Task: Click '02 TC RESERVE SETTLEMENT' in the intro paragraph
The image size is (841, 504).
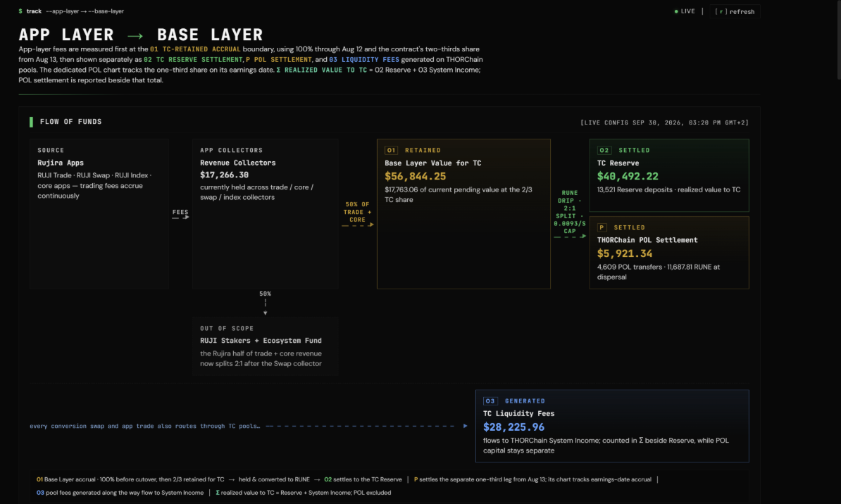Action: pyautogui.click(x=193, y=60)
